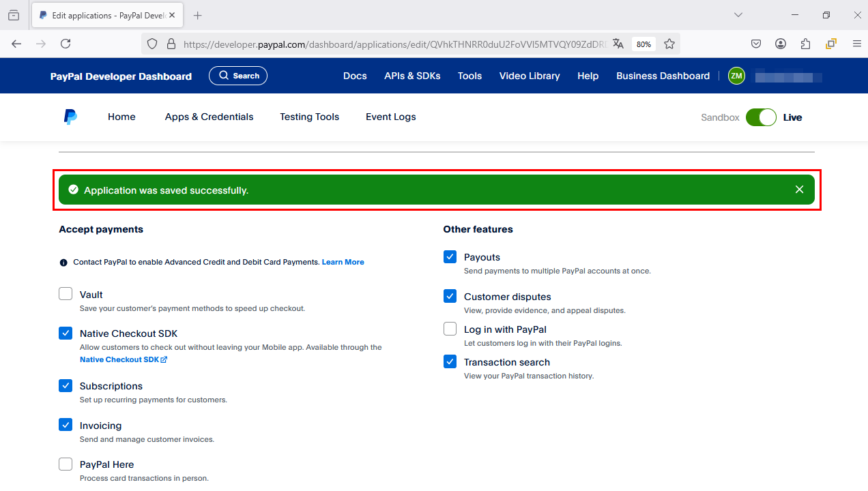Enable the PayPal Here checkbox

point(66,464)
